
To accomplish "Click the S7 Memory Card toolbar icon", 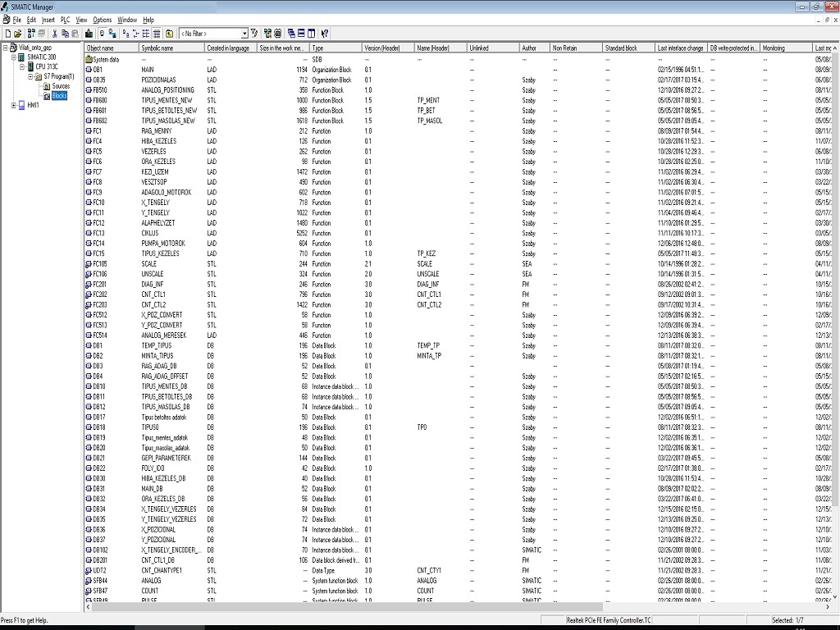I will tap(41, 33).
